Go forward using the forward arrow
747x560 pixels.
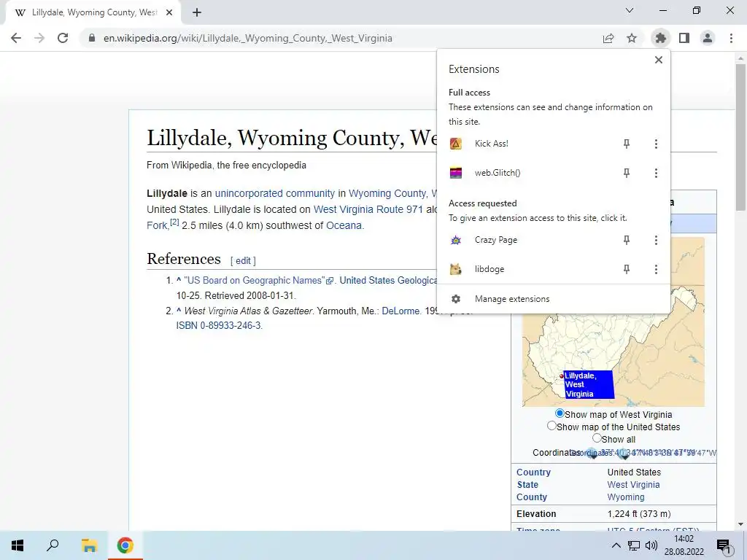pos(39,38)
